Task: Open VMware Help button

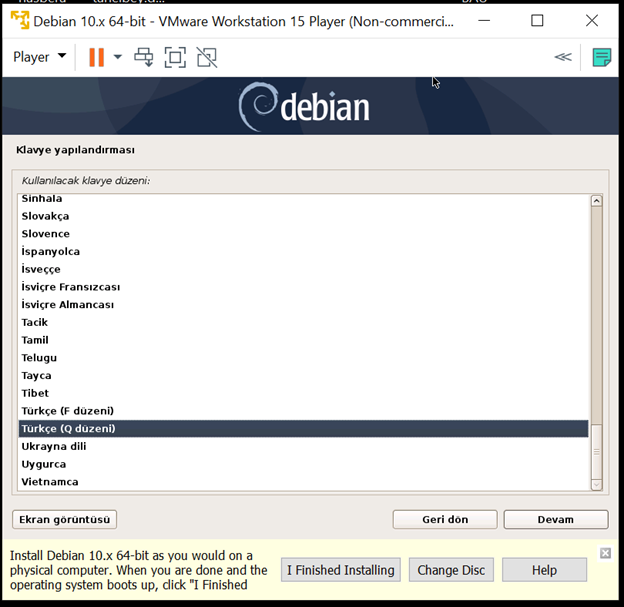Action: (x=544, y=570)
